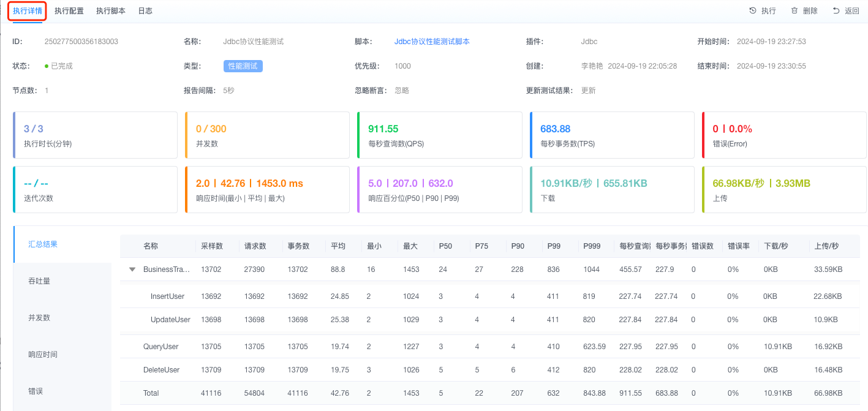This screenshot has width=868, height=411.
Task: Click the 27390 request count cell
Action: [x=254, y=270]
